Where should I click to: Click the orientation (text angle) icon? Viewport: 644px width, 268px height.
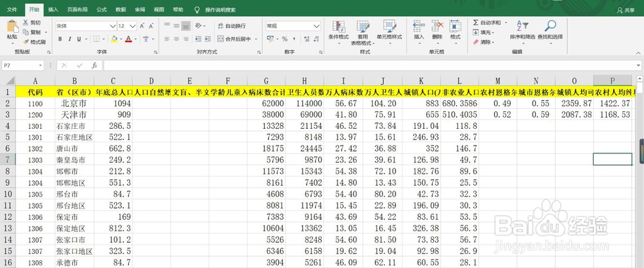tap(198, 26)
